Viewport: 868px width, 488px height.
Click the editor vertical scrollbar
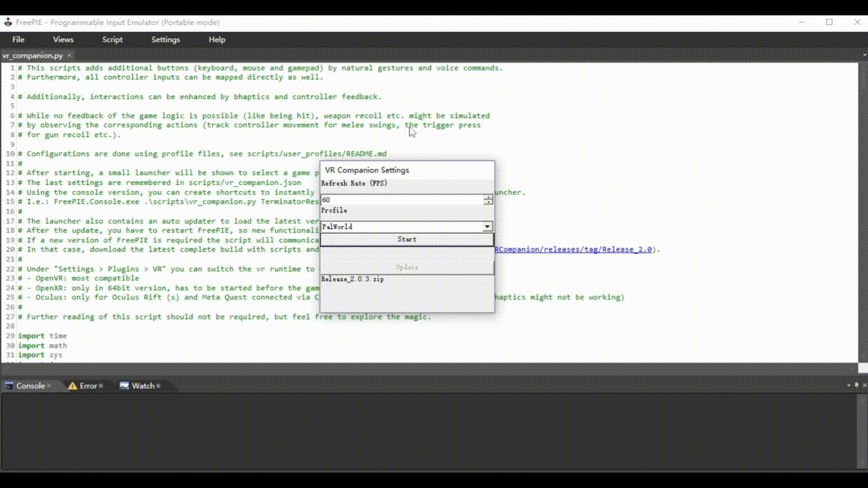click(x=863, y=212)
